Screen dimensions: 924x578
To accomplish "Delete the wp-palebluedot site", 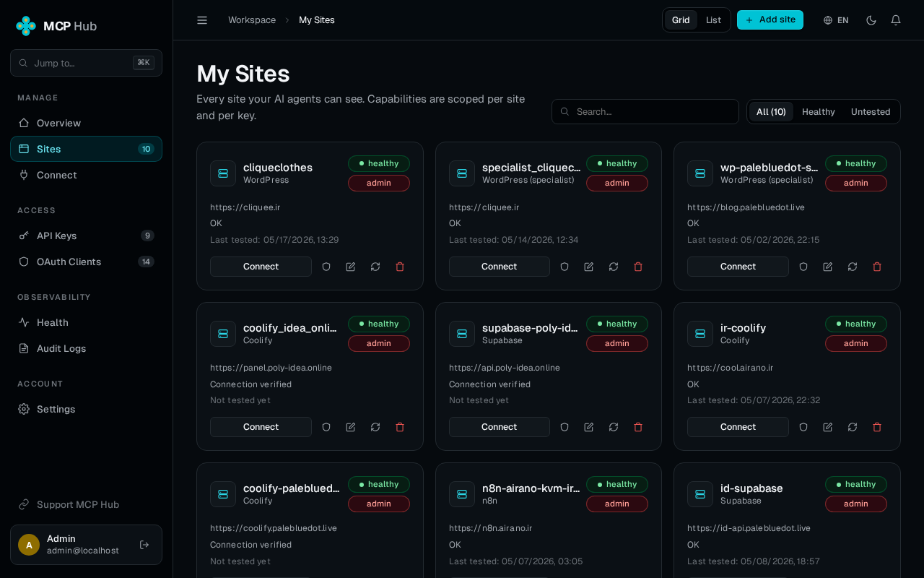I will pos(877,267).
